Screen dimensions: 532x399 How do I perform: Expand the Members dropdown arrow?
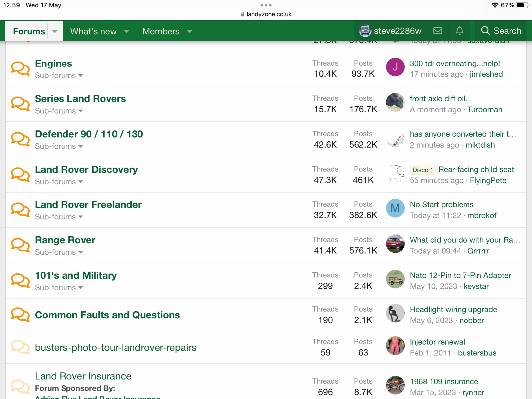pos(190,31)
